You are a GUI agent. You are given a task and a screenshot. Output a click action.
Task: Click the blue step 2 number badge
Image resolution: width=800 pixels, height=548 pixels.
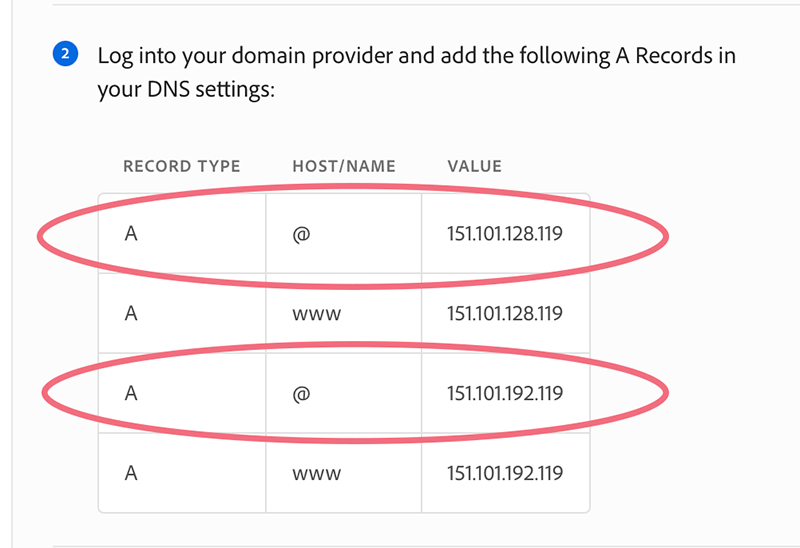pos(65,54)
